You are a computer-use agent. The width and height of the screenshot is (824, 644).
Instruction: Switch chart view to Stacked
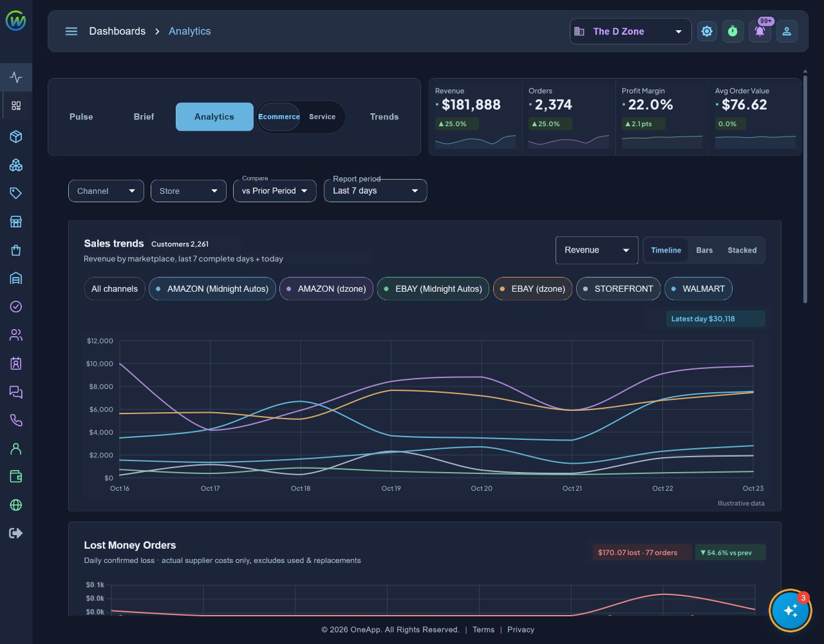742,251
